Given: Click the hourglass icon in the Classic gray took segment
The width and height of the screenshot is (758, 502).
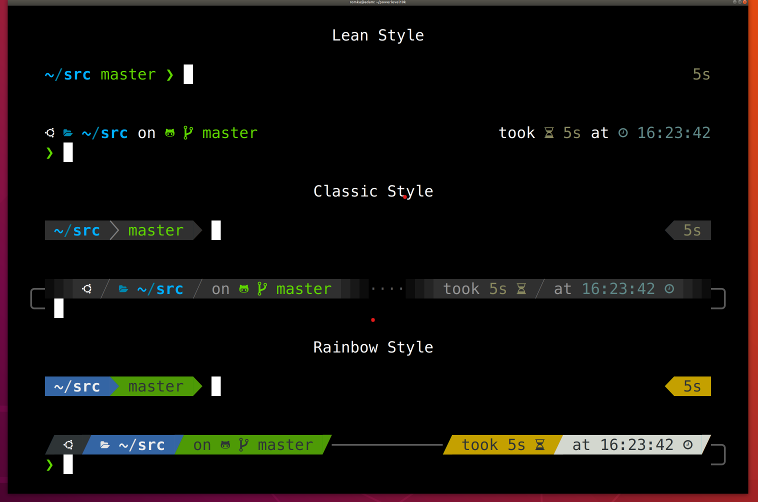Looking at the screenshot, I should [521, 289].
